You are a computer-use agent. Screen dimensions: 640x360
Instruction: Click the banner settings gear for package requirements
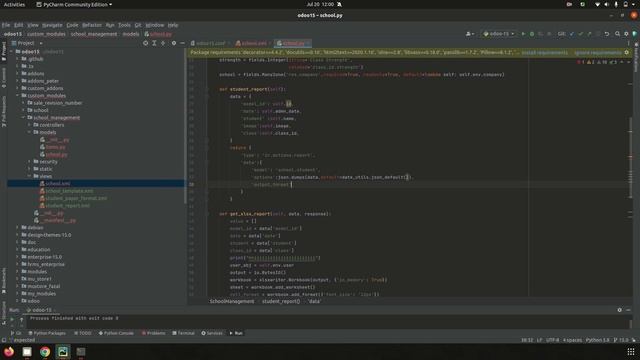[627, 52]
